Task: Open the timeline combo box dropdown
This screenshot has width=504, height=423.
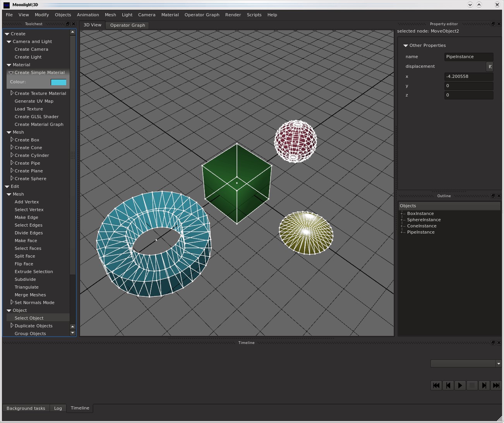Action: pos(498,364)
